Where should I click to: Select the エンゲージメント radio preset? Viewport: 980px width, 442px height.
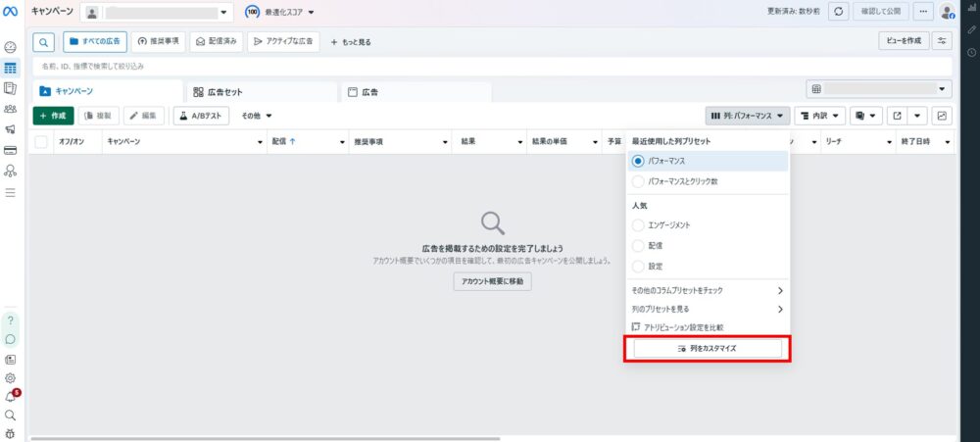[x=639, y=225]
